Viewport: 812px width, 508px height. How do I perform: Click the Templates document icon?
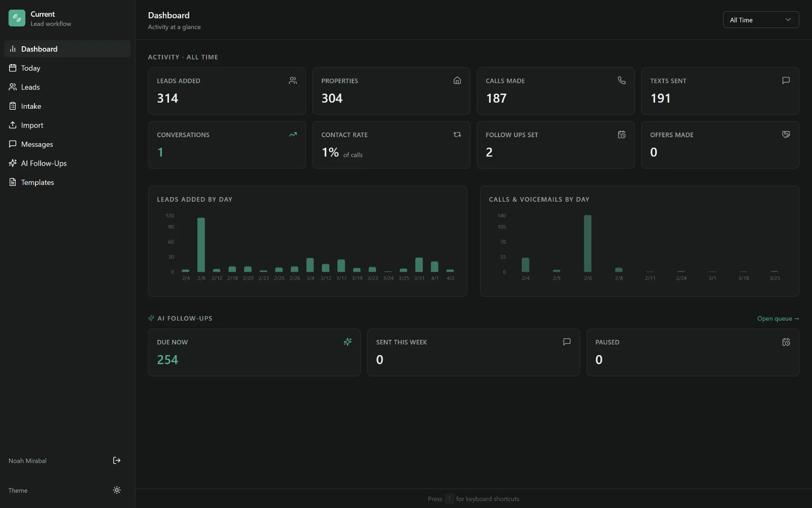tap(13, 182)
